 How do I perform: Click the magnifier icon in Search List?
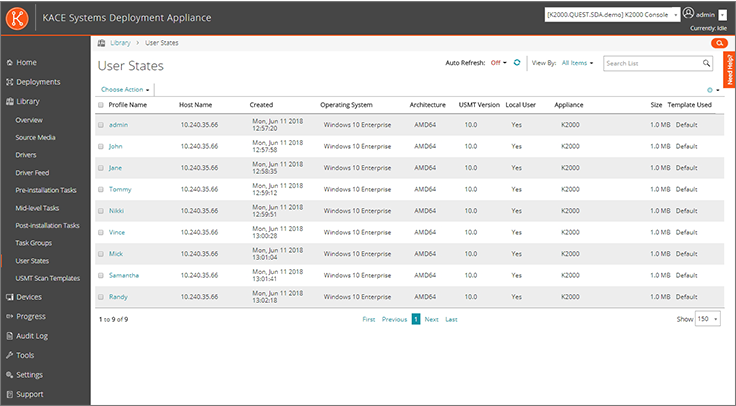[706, 63]
